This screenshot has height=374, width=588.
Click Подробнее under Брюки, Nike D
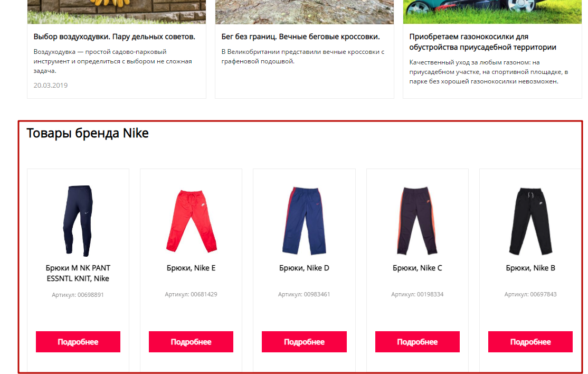304,342
